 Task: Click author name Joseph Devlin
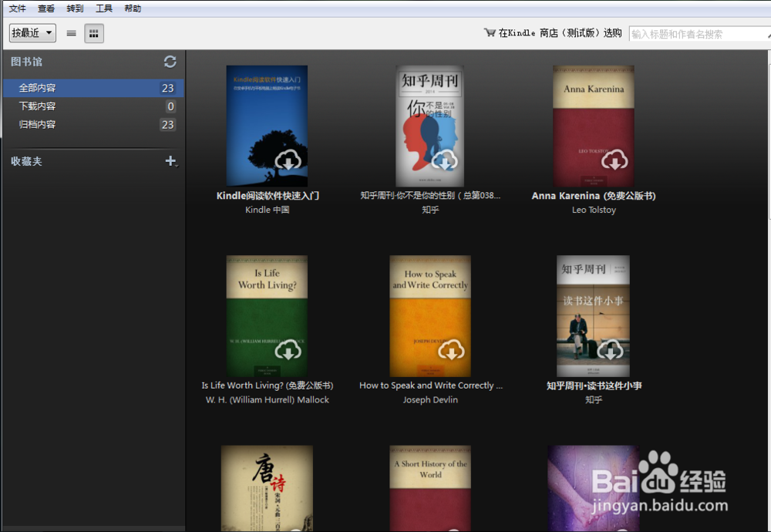coord(430,399)
